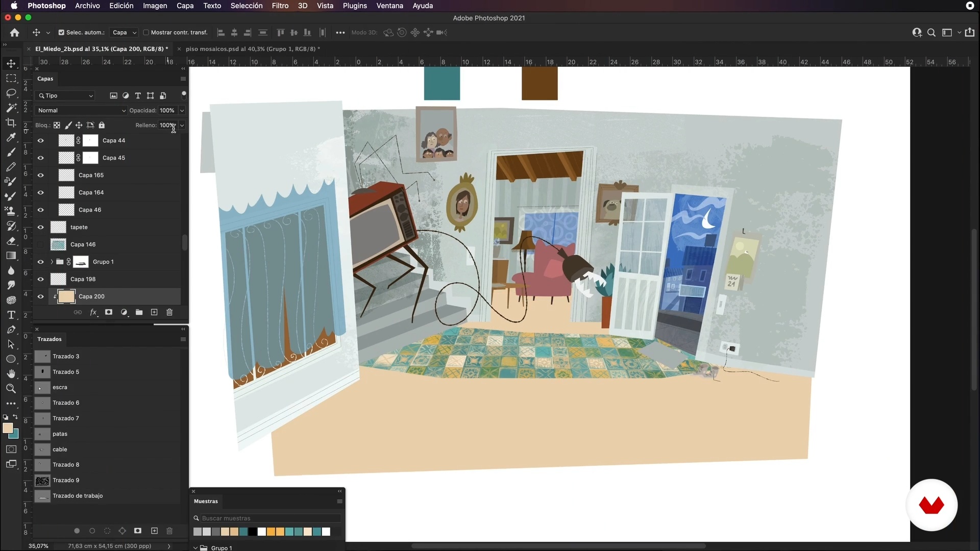This screenshot has width=980, height=551.
Task: Expand Grupo 1 layer group
Action: [x=52, y=262]
